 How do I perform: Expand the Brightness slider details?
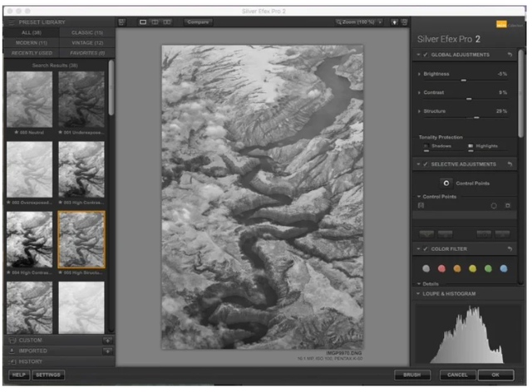click(x=419, y=74)
